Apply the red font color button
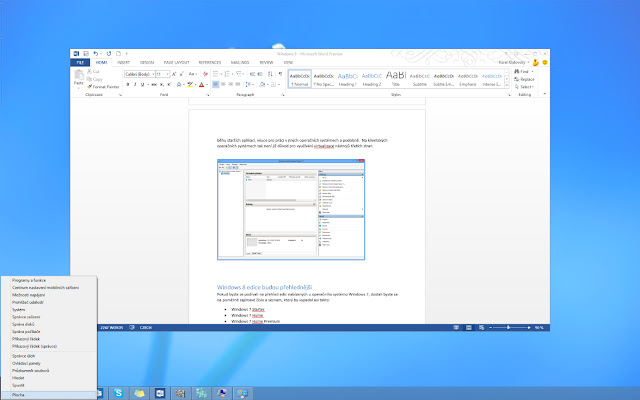 [201, 84]
